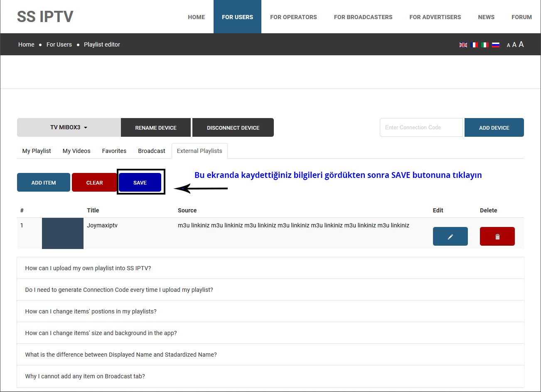
Task: Pick the Russian flag language icon
Action: pos(495,45)
